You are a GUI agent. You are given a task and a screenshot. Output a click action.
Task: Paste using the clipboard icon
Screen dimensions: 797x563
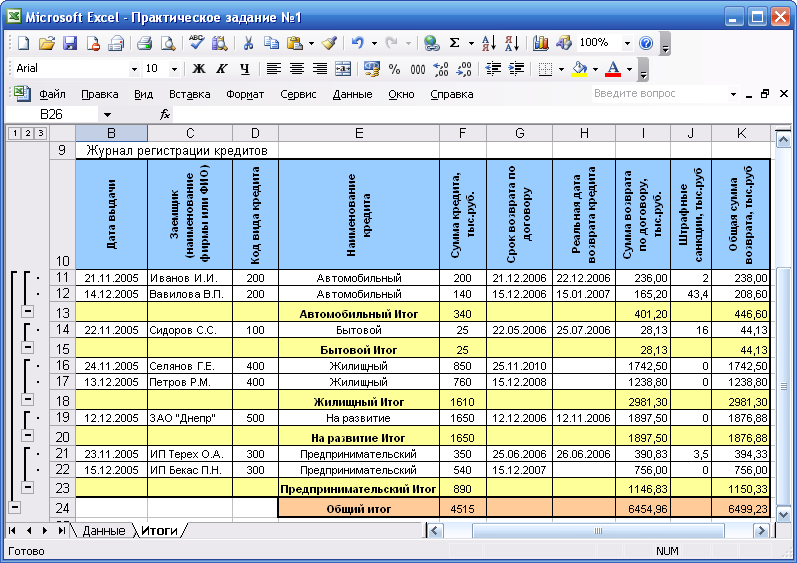(295, 43)
